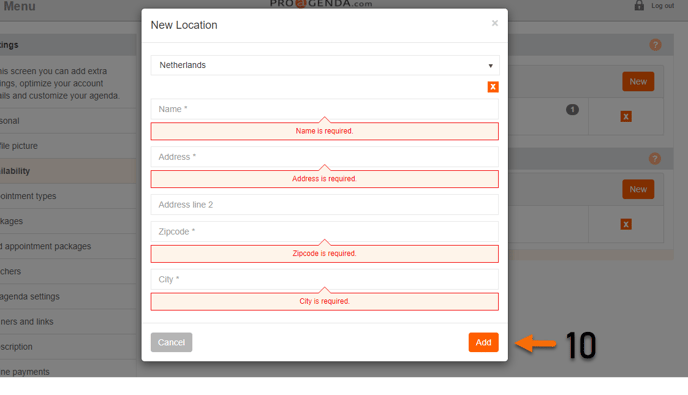Focus the Address input field
The width and height of the screenshot is (688, 395).
(x=325, y=157)
